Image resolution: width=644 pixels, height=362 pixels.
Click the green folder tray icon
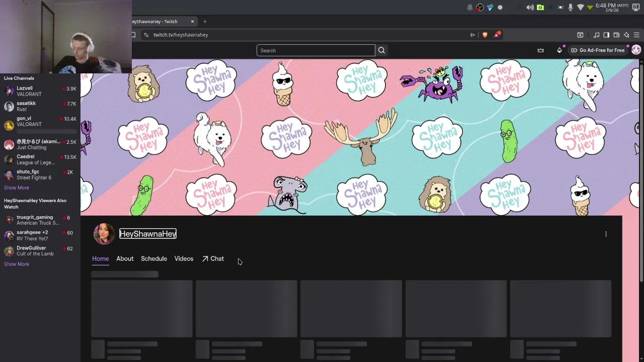click(540, 7)
